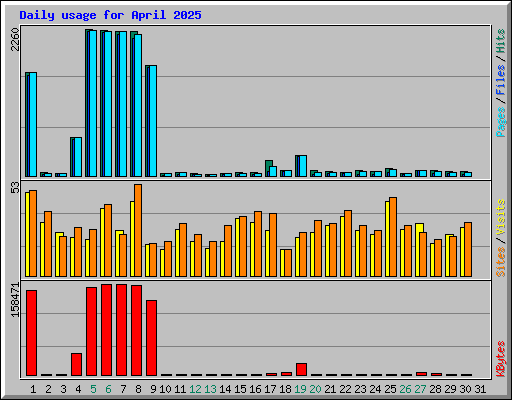Viewport: 512px width, 400px height.
Task: Click the day 1 red KBytes bar
Action: [x=32, y=333]
